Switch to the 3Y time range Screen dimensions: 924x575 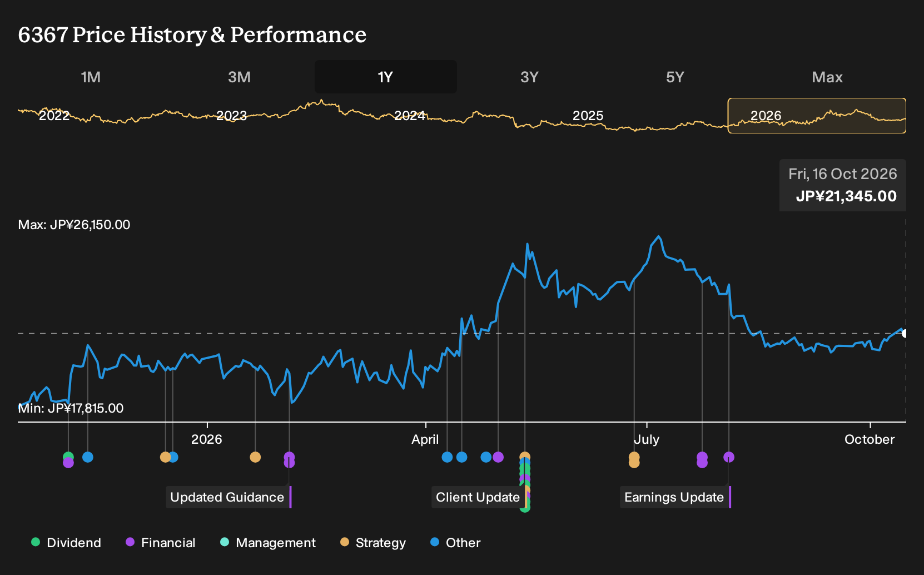[529, 77]
